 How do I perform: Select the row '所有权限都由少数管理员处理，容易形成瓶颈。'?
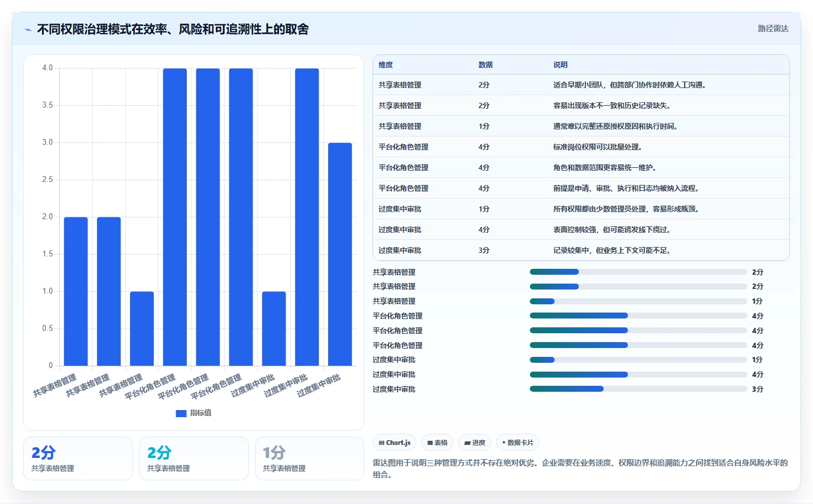(x=581, y=209)
